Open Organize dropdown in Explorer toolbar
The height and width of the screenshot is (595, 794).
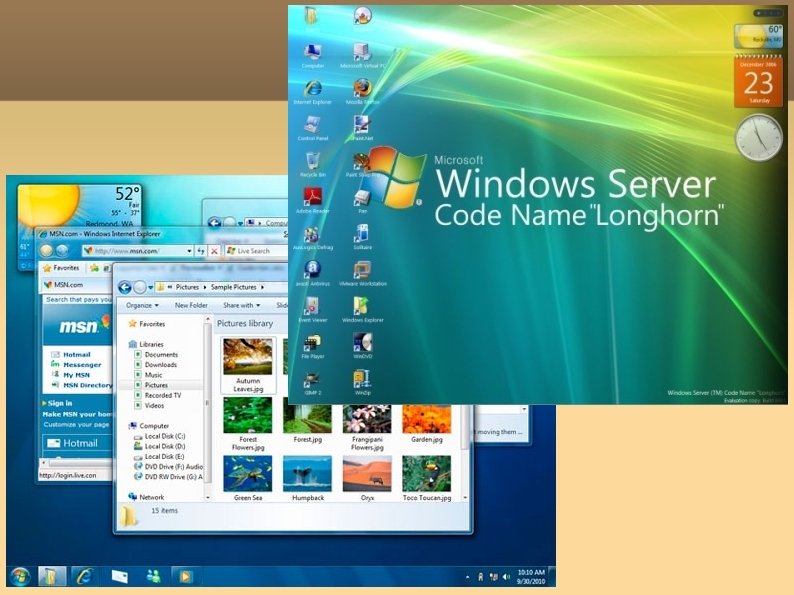click(142, 305)
